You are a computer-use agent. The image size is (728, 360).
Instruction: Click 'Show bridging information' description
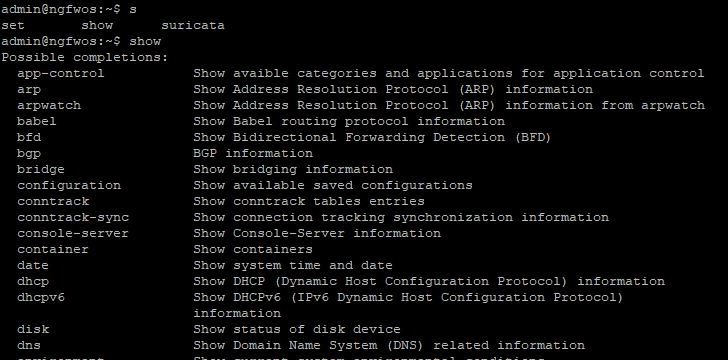293,170
